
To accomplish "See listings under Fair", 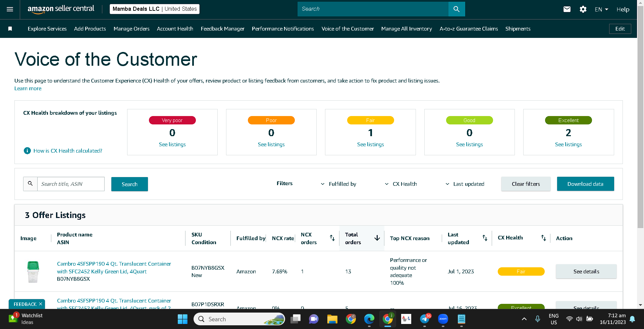I will (x=371, y=145).
